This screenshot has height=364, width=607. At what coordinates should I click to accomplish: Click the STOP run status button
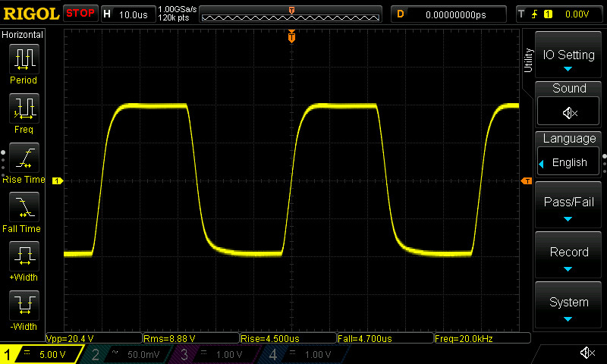pos(80,14)
